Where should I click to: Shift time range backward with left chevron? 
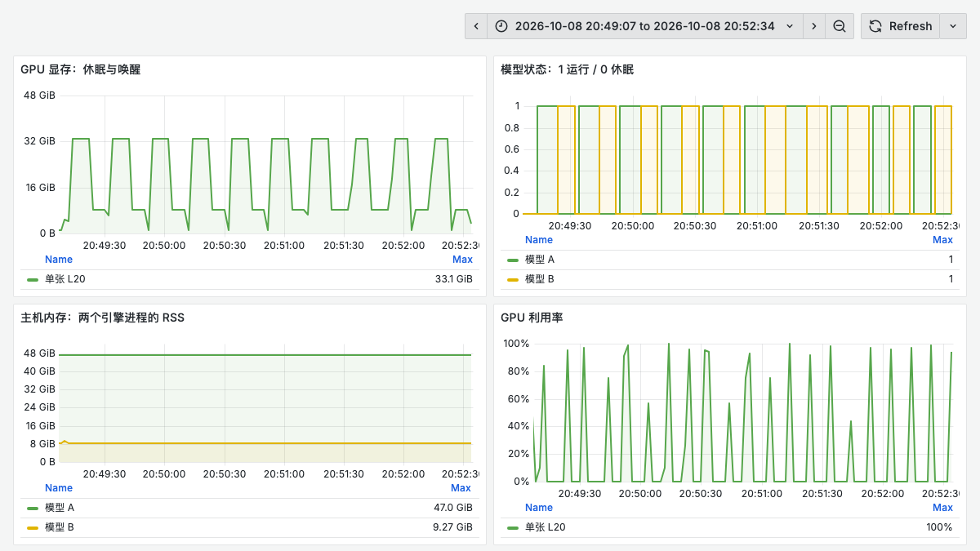click(476, 26)
